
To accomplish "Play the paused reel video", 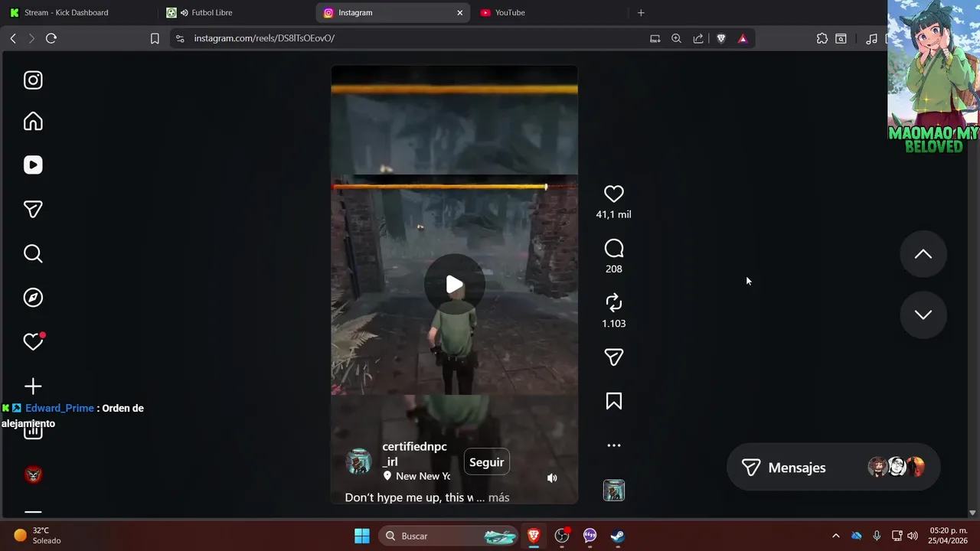I will 455,285.
